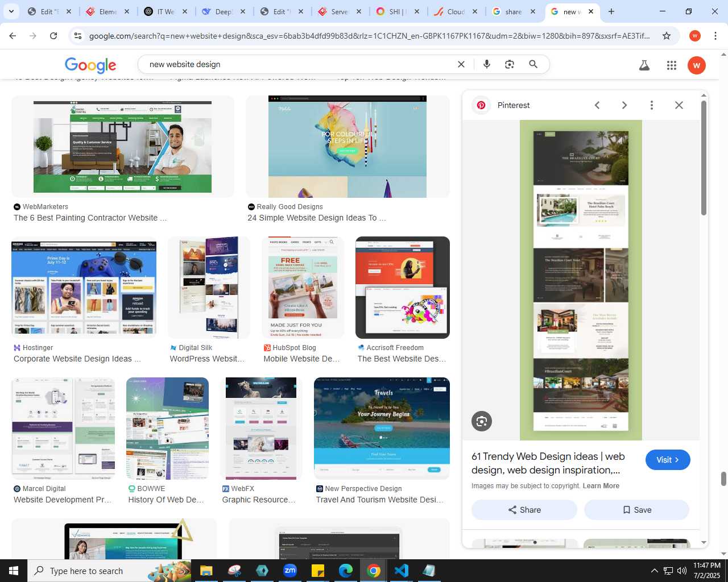The image size is (728, 582).
Task: Open '61 Trendy Web Design ideas' title link
Action: coord(548,463)
